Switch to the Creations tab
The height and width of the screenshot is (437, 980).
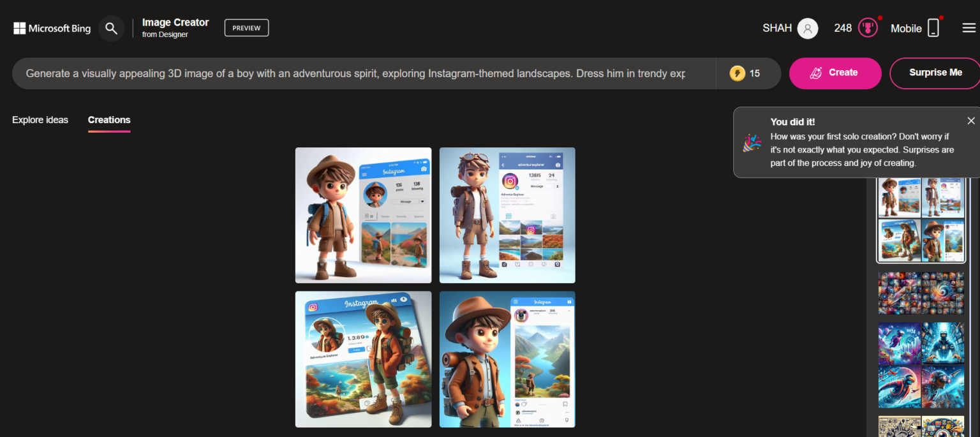coord(108,120)
